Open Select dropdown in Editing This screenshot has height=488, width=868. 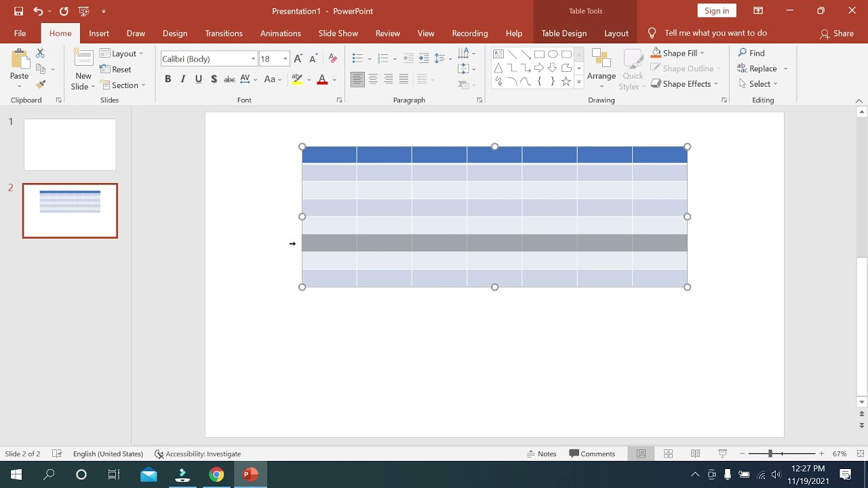(x=758, y=84)
